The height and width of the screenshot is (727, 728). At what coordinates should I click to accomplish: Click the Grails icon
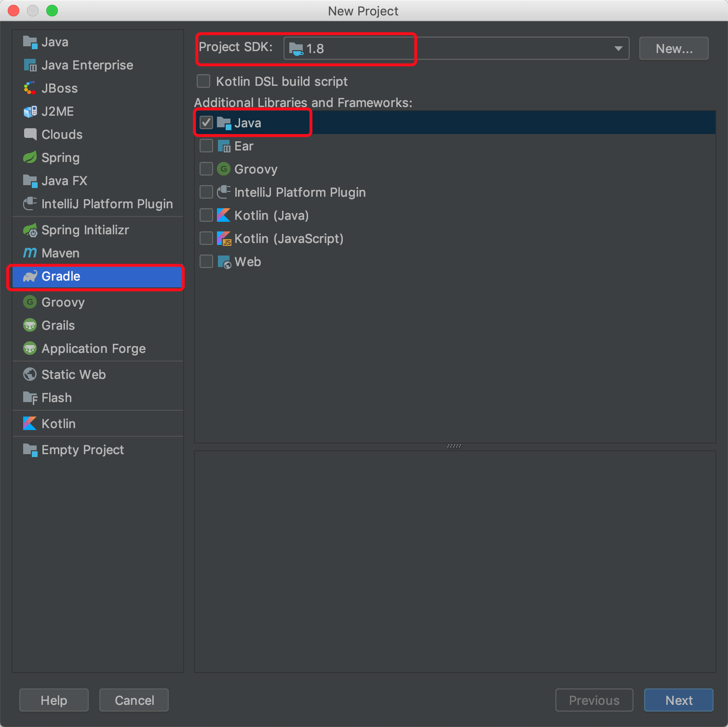(30, 325)
